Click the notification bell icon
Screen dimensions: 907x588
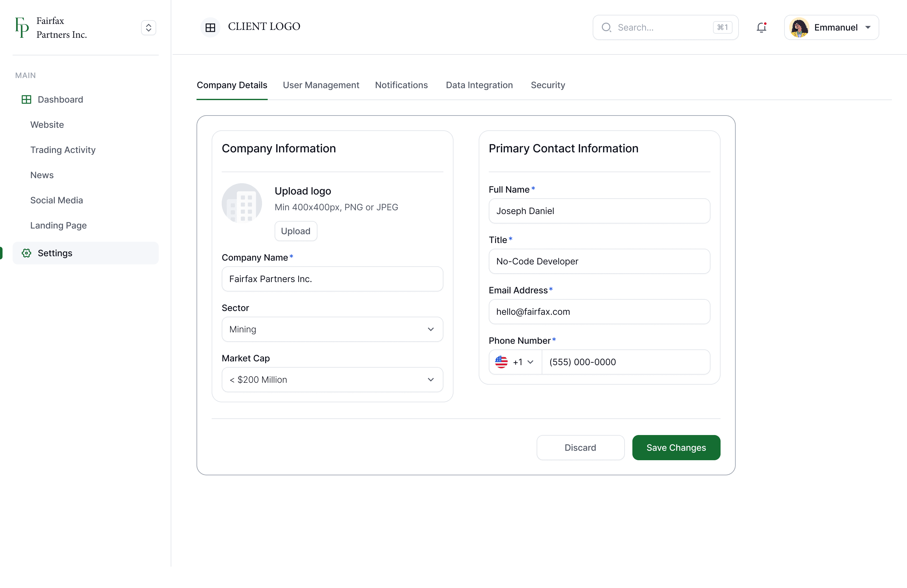coord(761,27)
